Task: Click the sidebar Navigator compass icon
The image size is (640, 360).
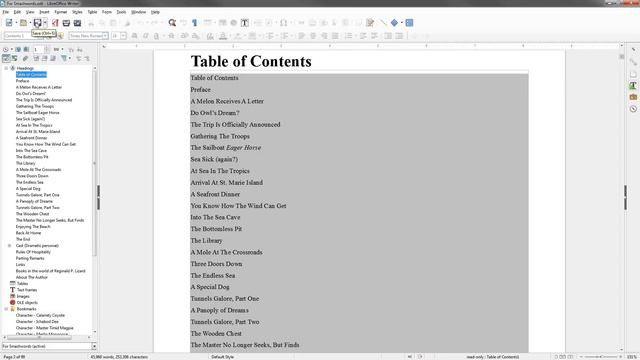Action: [633, 109]
